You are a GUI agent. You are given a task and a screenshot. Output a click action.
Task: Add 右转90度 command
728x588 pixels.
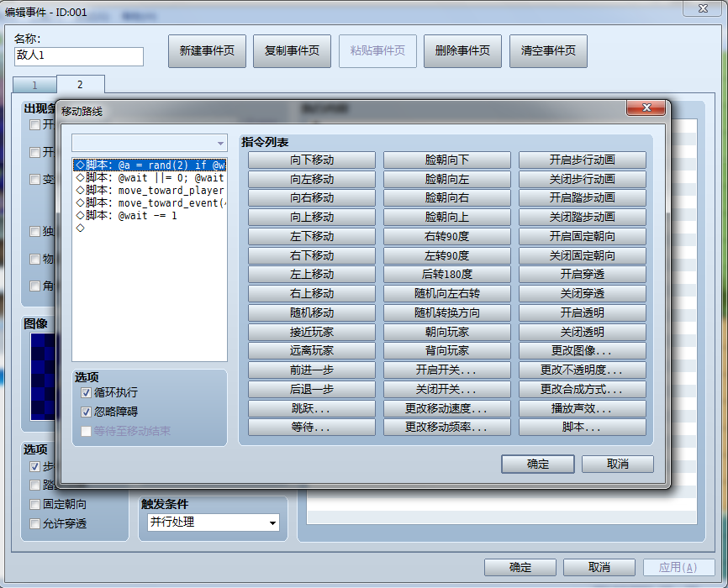[x=446, y=237]
